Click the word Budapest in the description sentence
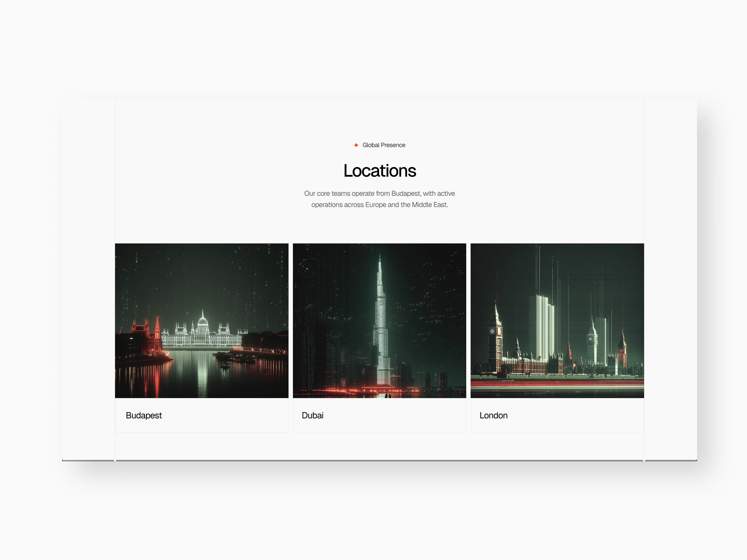This screenshot has height=560, width=747. 406,193
